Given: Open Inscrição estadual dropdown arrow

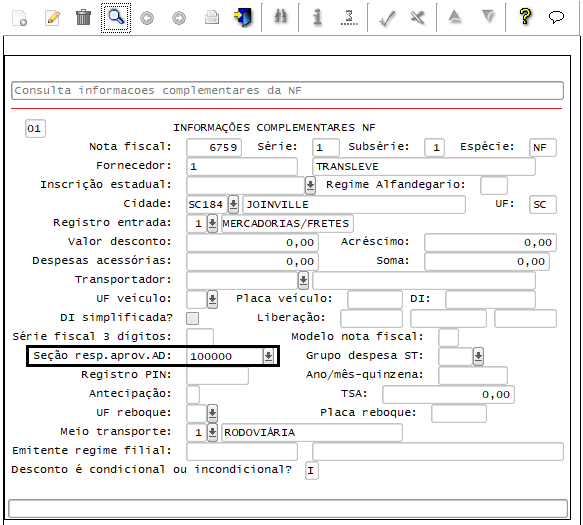Looking at the screenshot, I should click(x=310, y=185).
